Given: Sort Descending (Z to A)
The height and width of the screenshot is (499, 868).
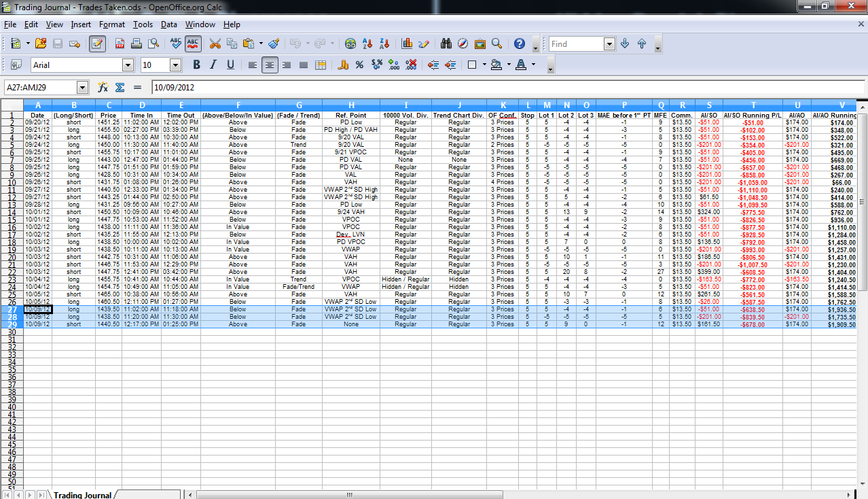Looking at the screenshot, I should tap(384, 44).
